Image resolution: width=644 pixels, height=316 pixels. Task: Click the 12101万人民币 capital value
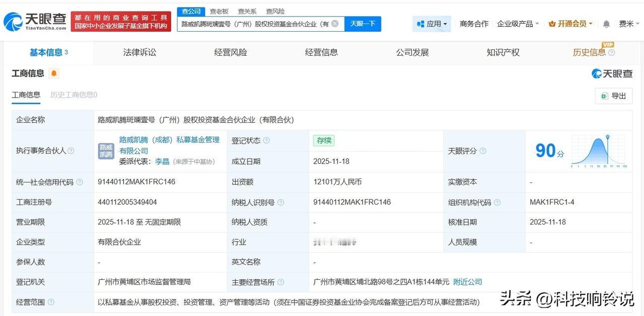(x=337, y=182)
